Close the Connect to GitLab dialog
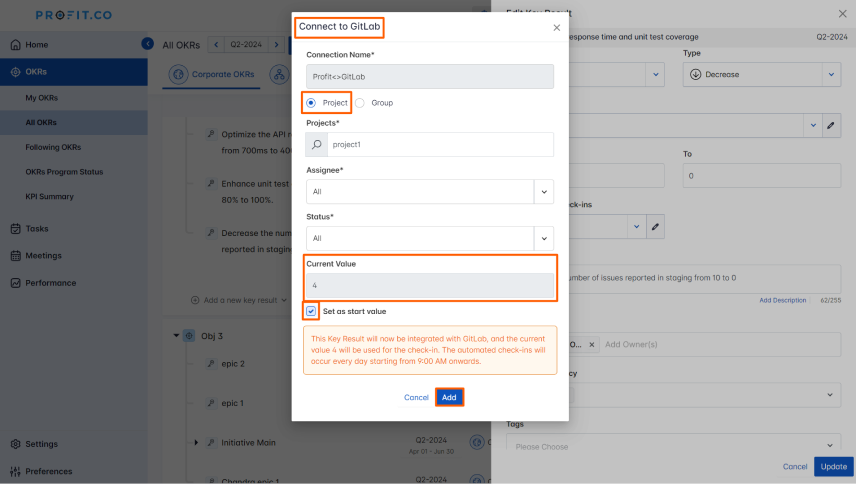The height and width of the screenshot is (484, 856). point(556,28)
